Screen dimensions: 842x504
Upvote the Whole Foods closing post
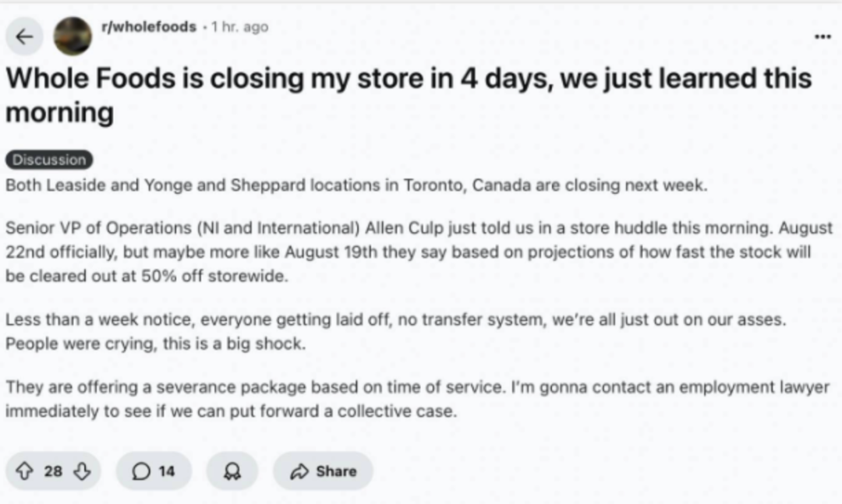click(24, 471)
